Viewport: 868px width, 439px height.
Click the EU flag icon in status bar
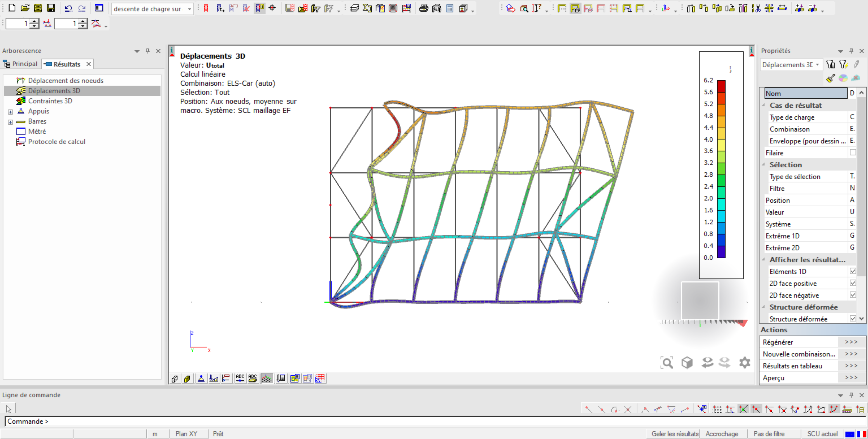[x=850, y=434]
